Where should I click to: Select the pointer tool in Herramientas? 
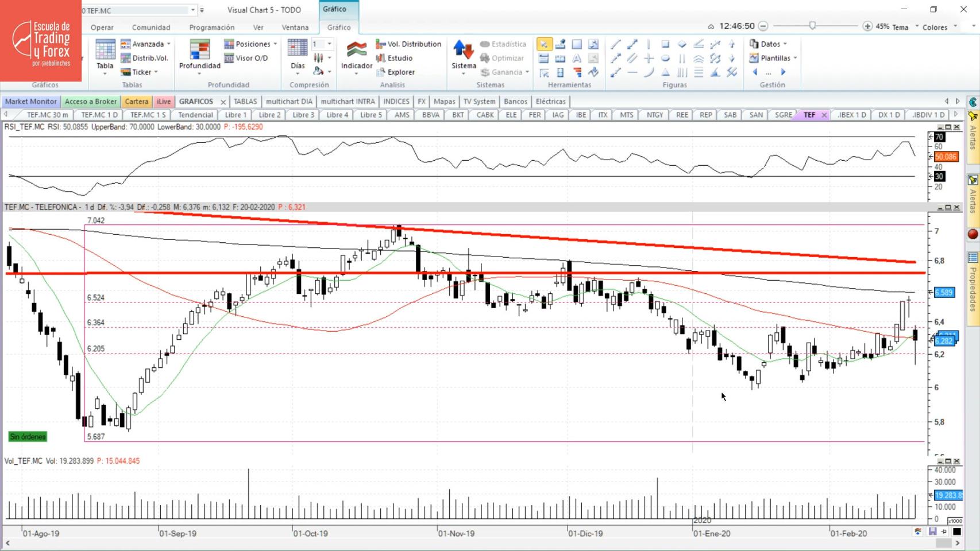tap(544, 44)
